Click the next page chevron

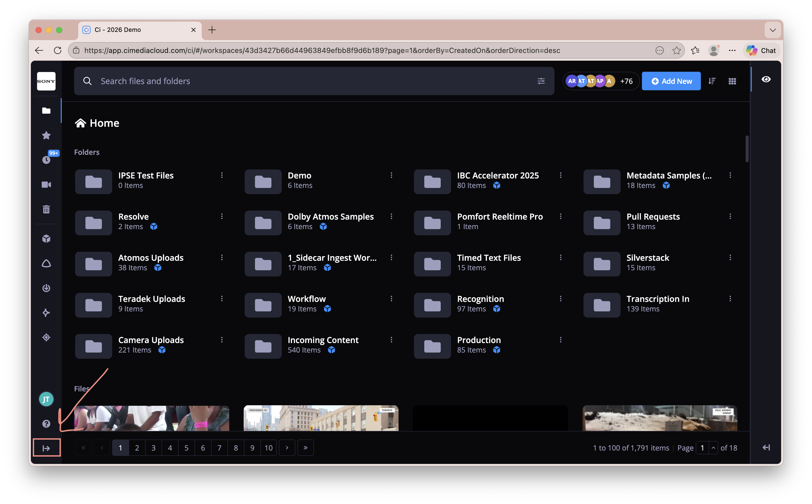coord(287,448)
